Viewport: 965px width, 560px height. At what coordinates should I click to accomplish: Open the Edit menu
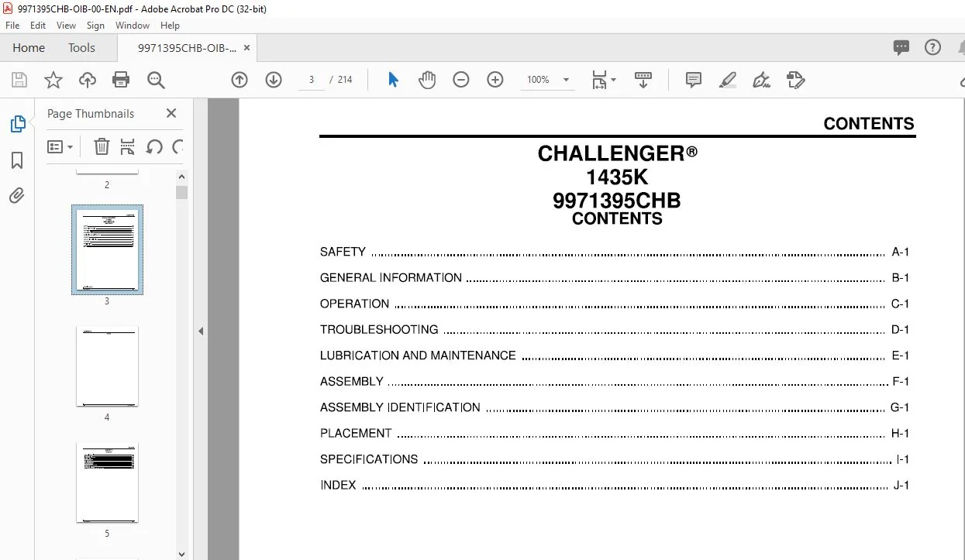(x=38, y=26)
